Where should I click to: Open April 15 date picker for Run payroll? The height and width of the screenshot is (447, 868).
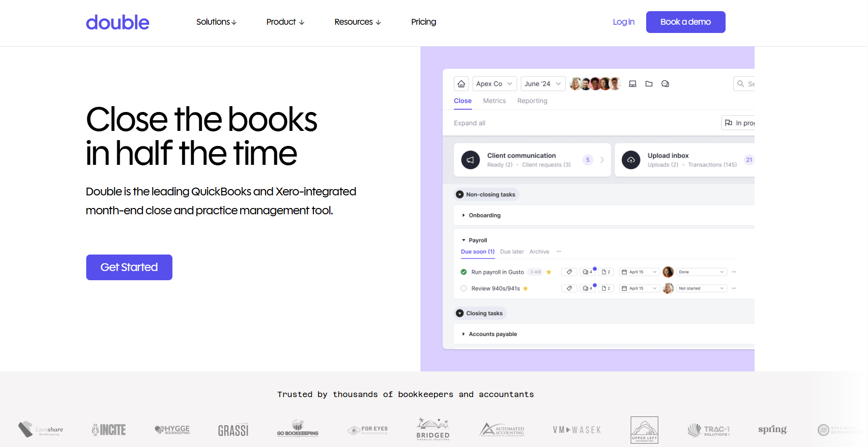pyautogui.click(x=639, y=272)
